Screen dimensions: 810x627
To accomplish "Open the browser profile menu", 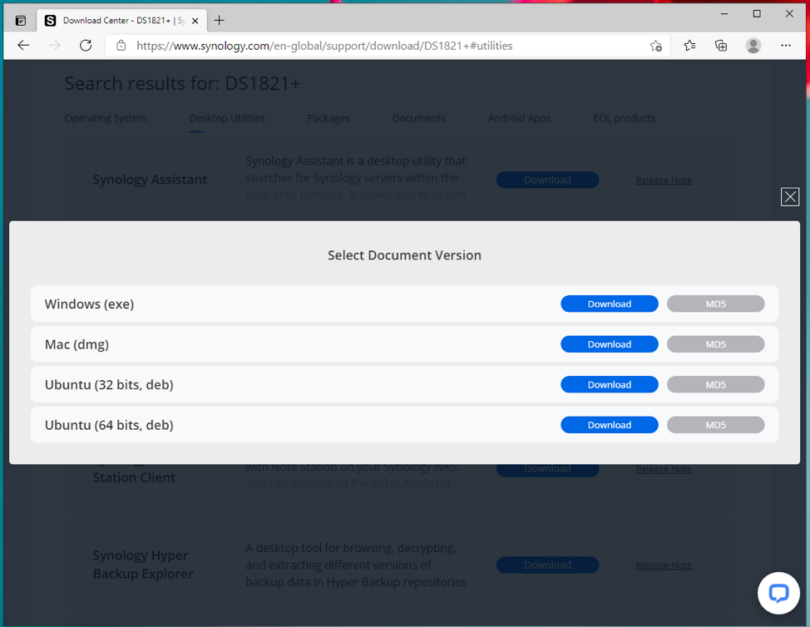I will 753,45.
